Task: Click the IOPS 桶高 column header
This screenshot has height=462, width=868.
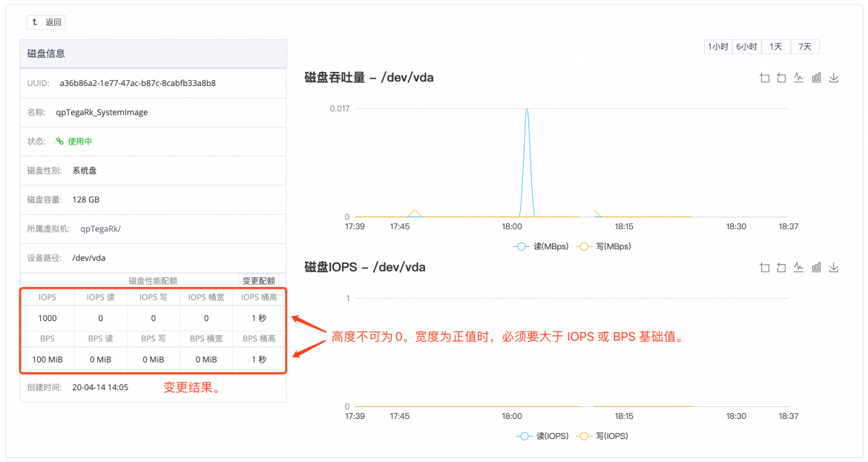Action: tap(259, 297)
